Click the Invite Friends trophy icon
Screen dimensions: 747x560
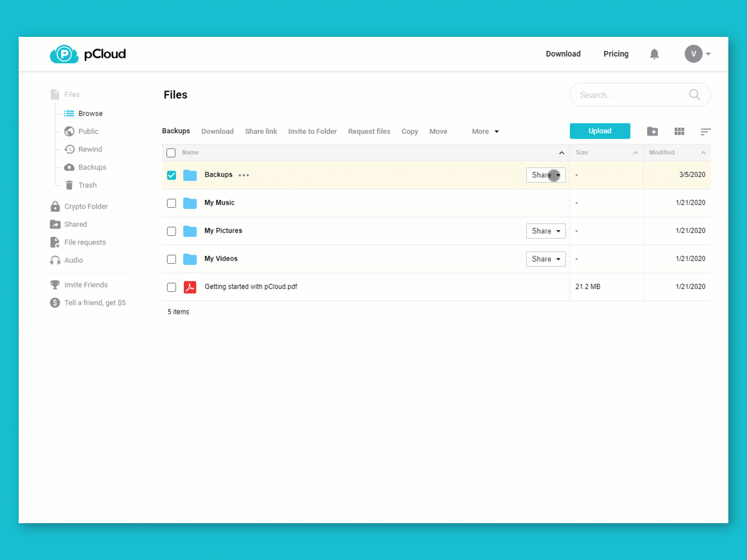coord(55,285)
